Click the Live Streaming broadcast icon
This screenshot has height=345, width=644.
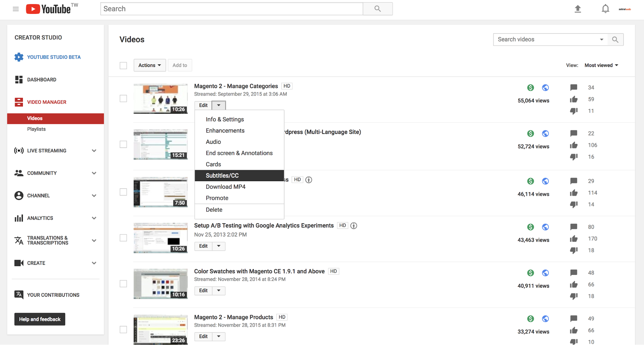pos(19,150)
